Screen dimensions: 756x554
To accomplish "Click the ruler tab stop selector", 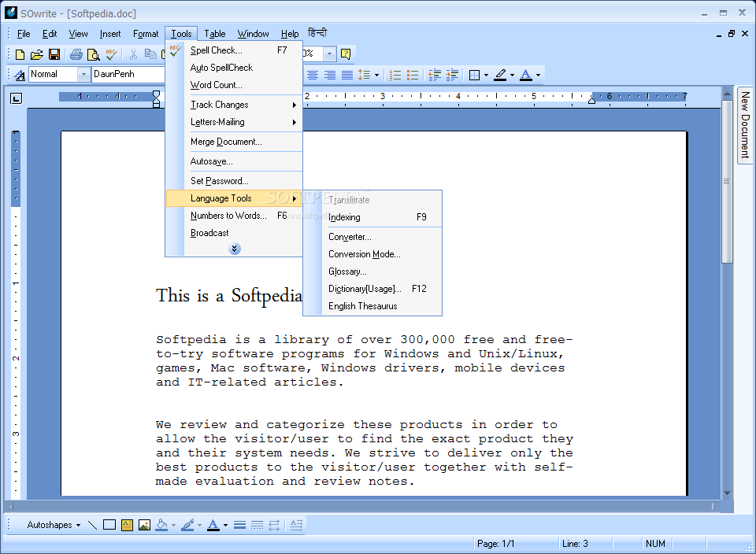I will (16, 98).
